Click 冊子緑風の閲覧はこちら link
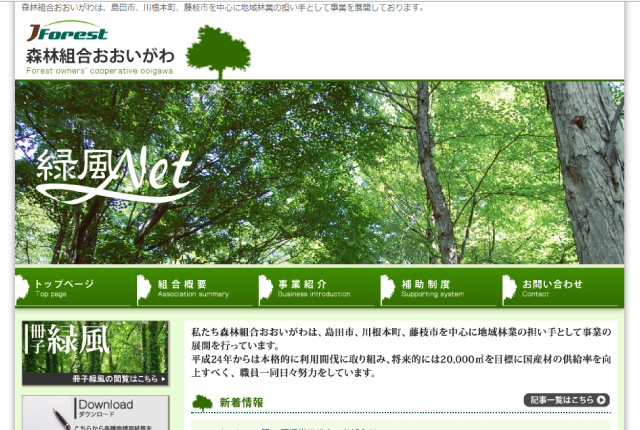This screenshot has height=430, width=640. [x=119, y=379]
